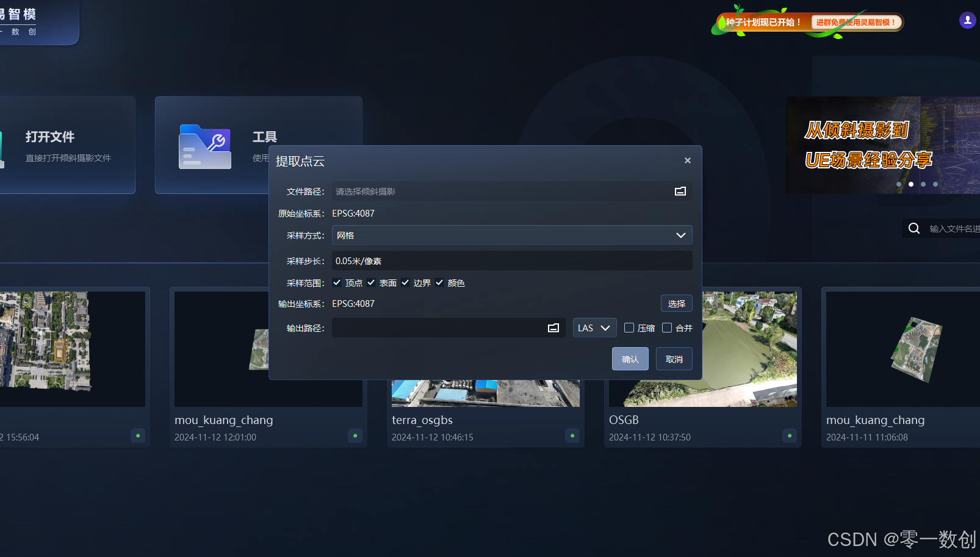Click the 2024-11-12 10:46:15 timestamp
Screen dimensions: 980x557
click(433, 437)
